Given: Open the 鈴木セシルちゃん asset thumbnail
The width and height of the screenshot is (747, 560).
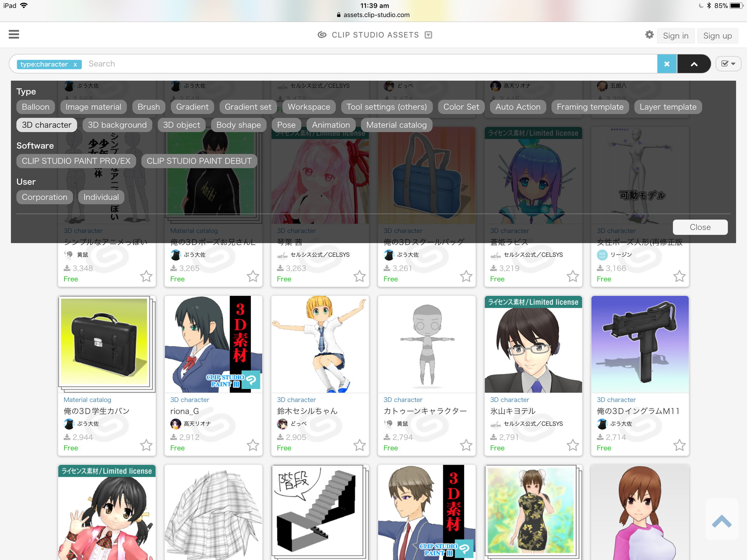Looking at the screenshot, I should click(320, 344).
